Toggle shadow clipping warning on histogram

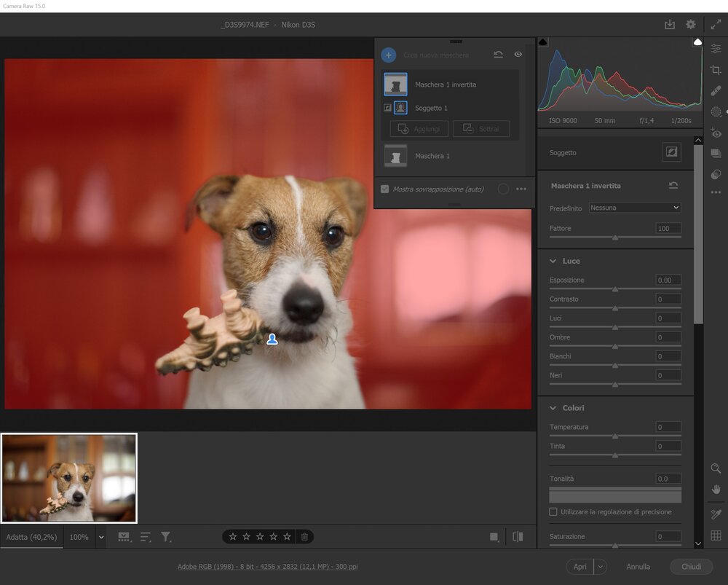point(542,42)
